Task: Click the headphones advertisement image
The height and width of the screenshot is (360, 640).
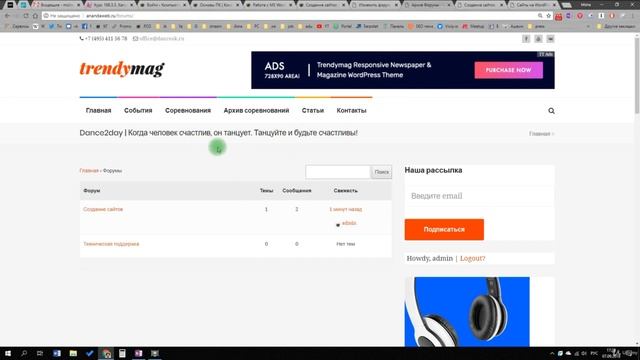Action: tap(467, 312)
